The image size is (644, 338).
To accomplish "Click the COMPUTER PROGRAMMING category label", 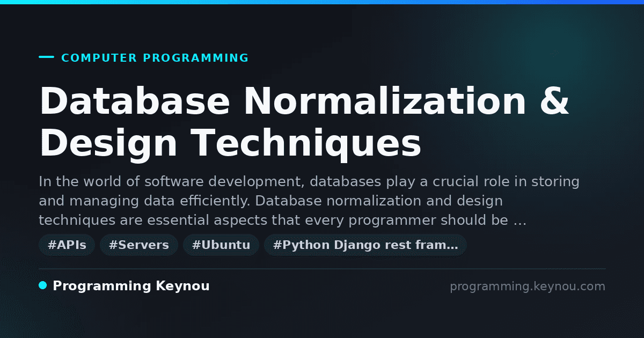I will tap(155, 58).
